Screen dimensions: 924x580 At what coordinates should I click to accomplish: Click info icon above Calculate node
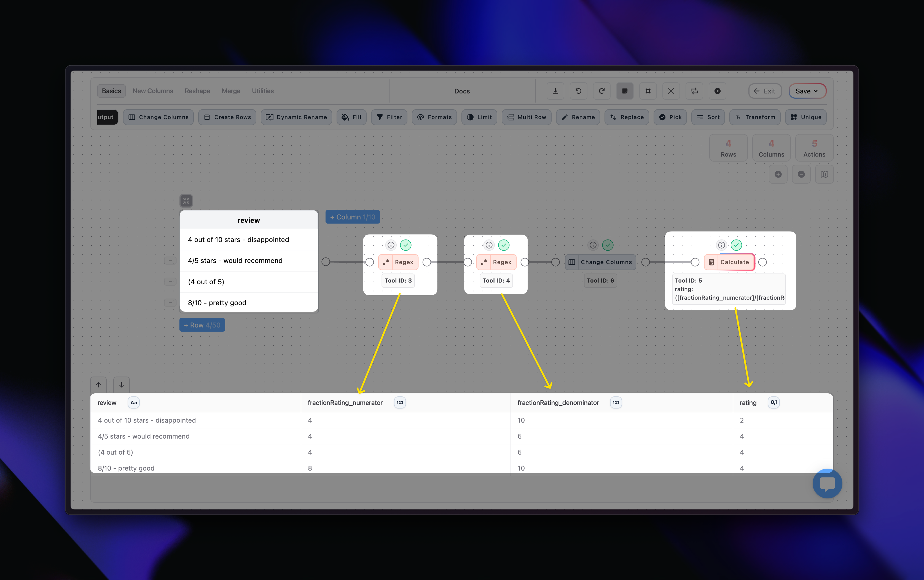(721, 245)
